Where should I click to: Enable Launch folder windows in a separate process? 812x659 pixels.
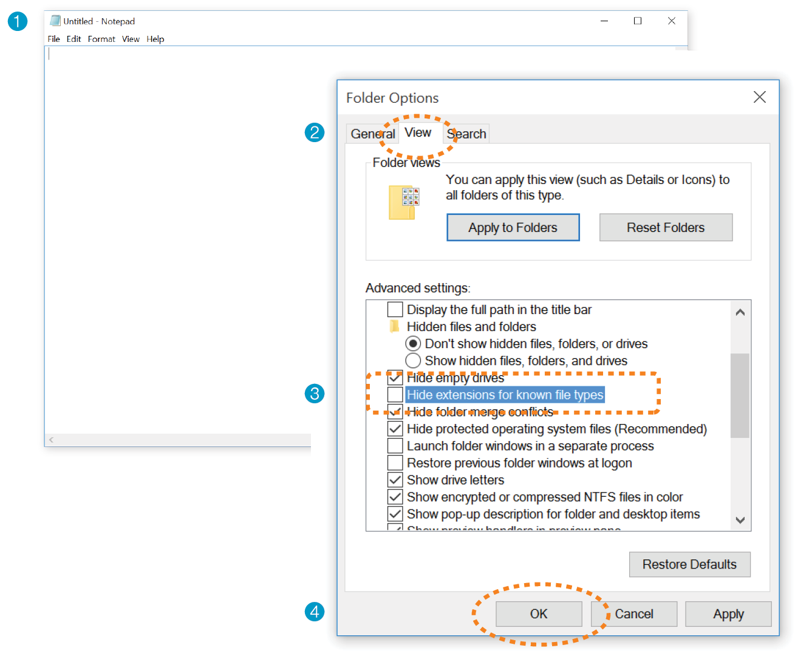pos(395,446)
